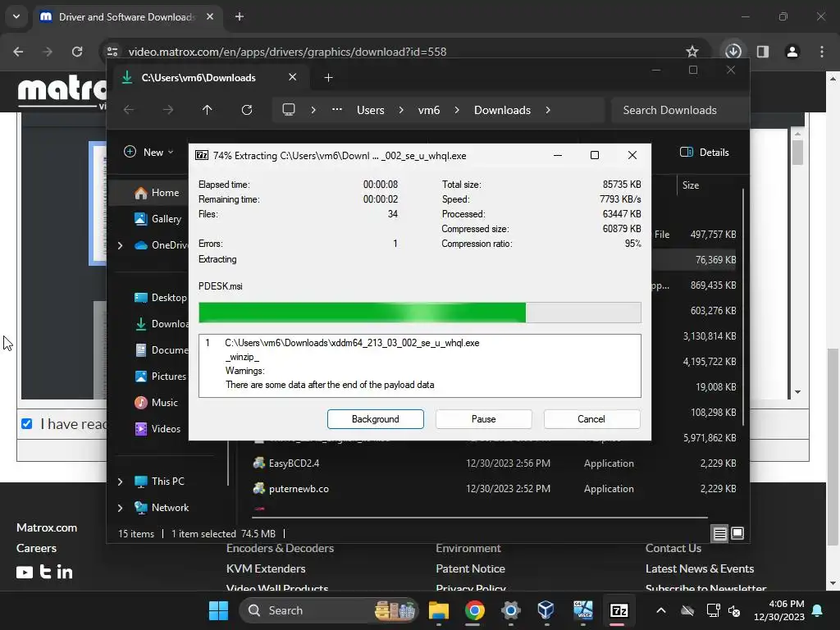Image resolution: width=840 pixels, height=630 pixels.
Task: Click Downloads in Explorer breadcrumb
Action: [x=502, y=110]
